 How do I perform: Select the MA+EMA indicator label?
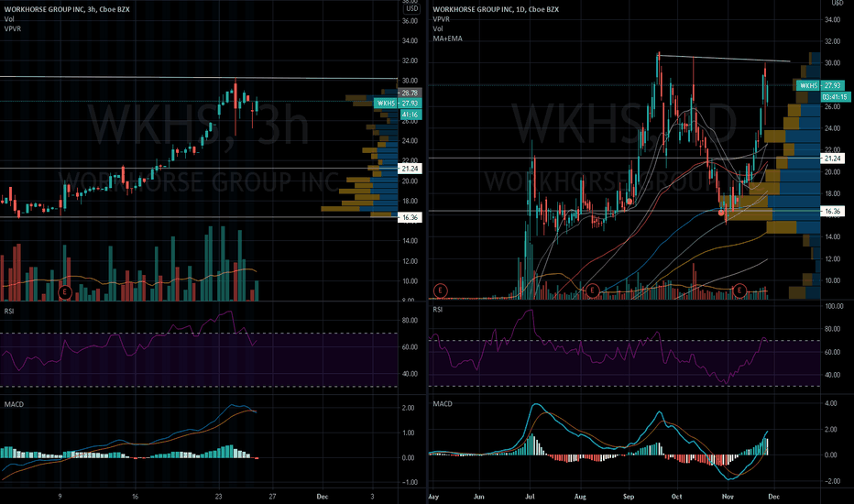pos(448,38)
